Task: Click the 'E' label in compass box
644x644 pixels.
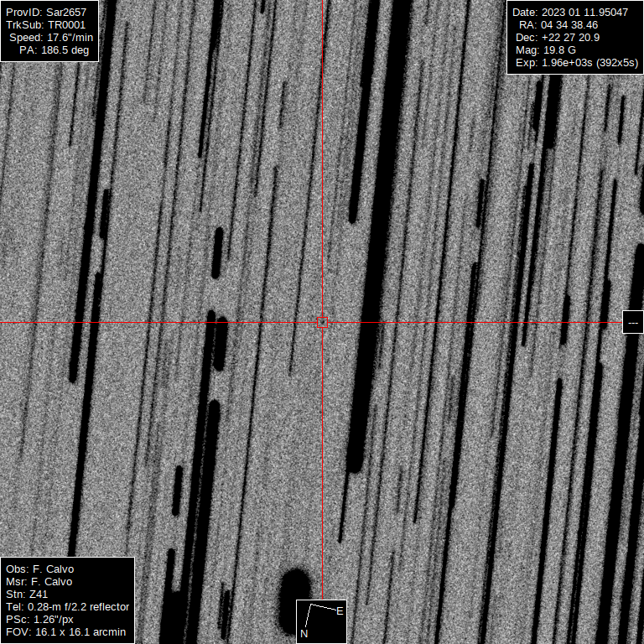Action: click(x=340, y=611)
